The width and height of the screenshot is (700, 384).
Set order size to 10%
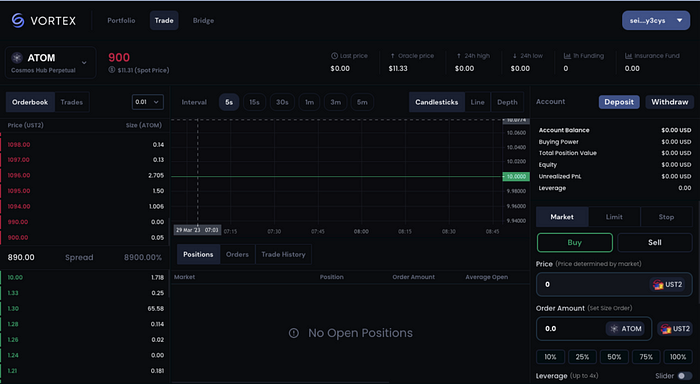[x=550, y=357]
